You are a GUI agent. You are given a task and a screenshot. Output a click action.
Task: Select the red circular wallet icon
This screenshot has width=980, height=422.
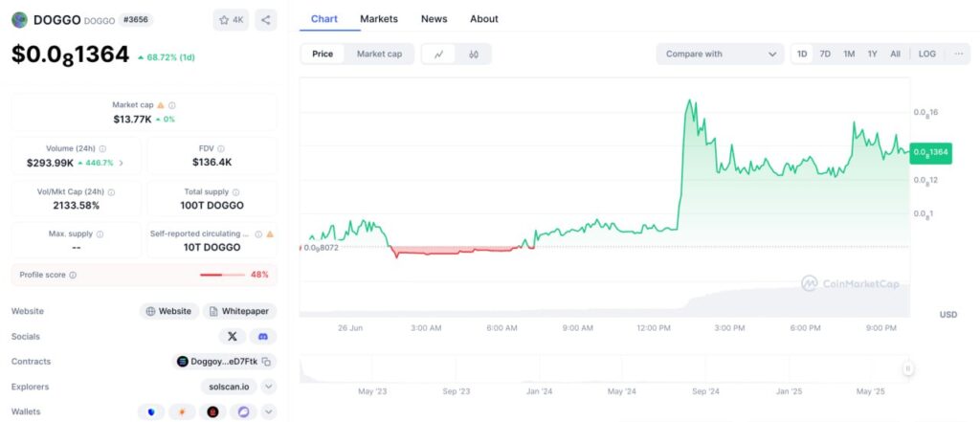click(212, 412)
